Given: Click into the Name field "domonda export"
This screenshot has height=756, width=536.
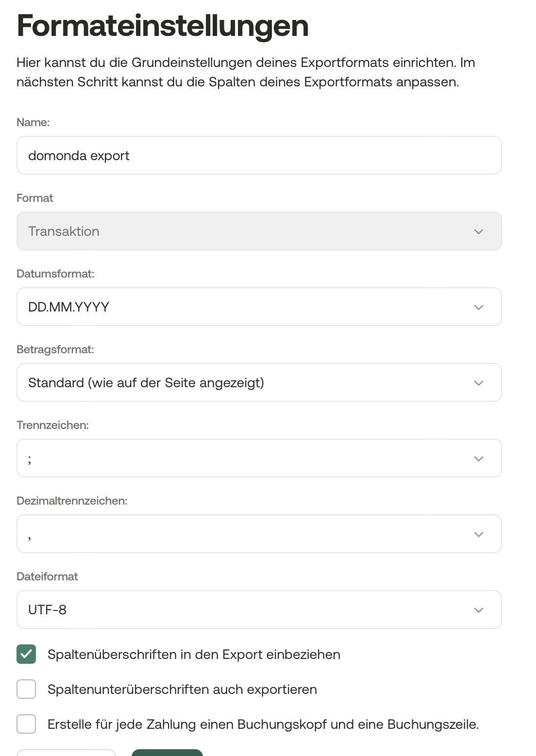Looking at the screenshot, I should (x=259, y=155).
